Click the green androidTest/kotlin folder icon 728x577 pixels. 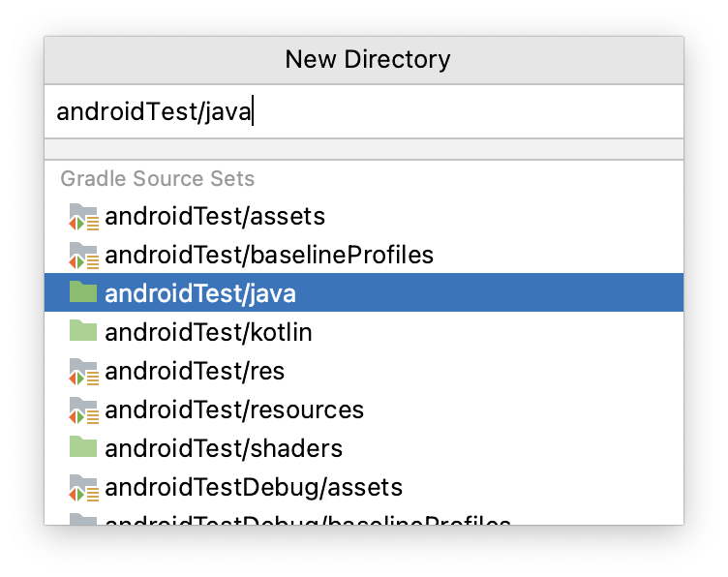tap(84, 332)
